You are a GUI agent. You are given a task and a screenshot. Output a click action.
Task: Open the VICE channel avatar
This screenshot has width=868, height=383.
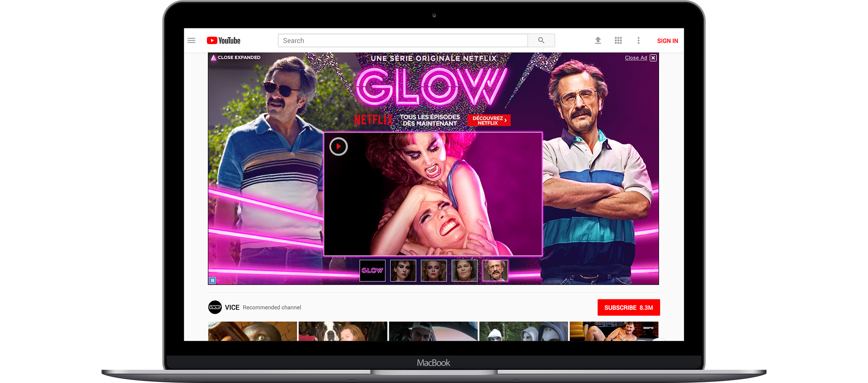tap(215, 307)
